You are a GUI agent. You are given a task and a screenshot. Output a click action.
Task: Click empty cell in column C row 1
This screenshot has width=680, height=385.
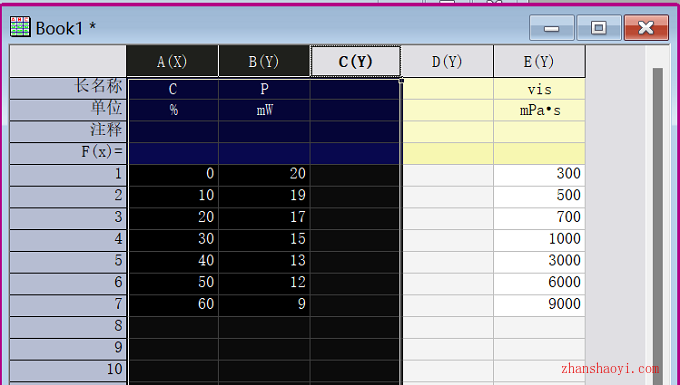click(x=356, y=175)
